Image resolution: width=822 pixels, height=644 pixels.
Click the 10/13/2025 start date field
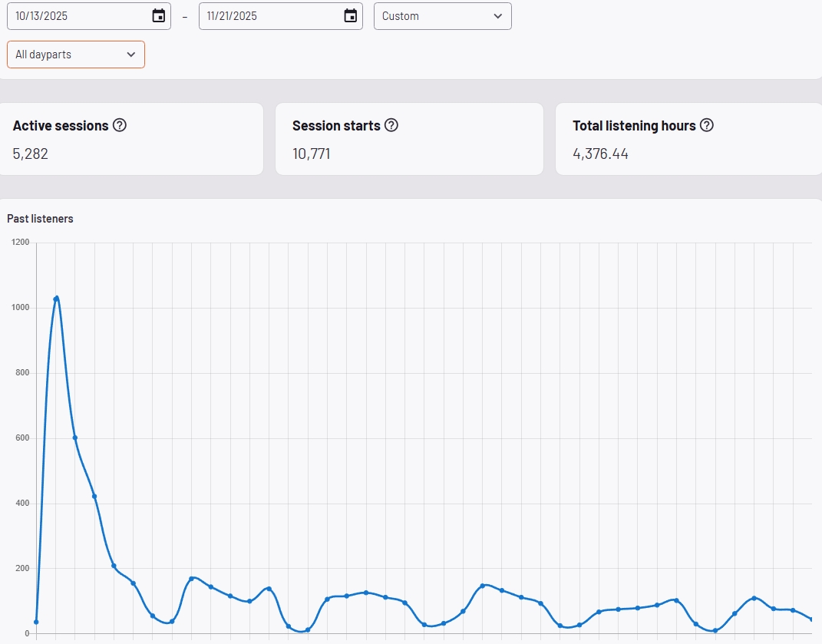pos(88,15)
